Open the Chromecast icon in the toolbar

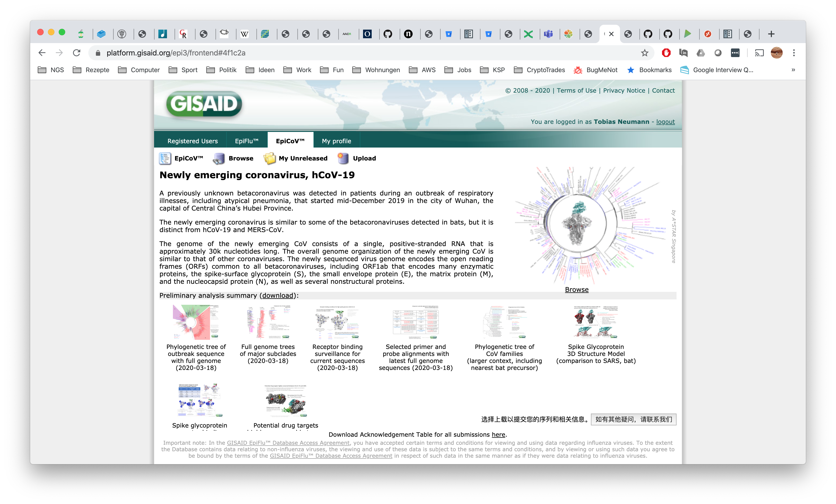[760, 53]
